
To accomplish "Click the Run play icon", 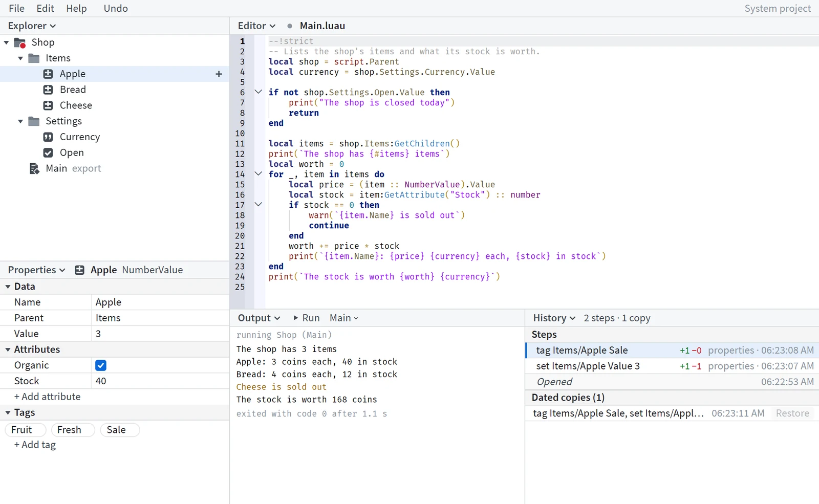I will 296,318.
